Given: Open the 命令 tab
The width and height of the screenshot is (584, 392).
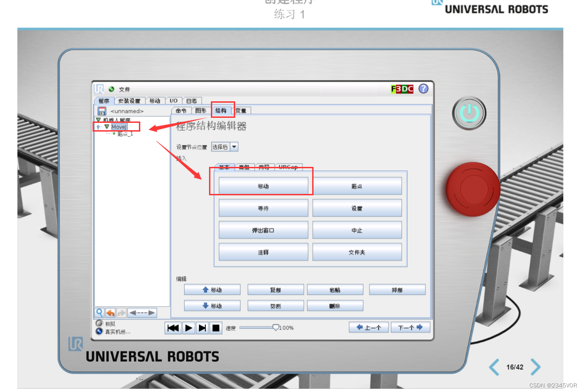Looking at the screenshot, I should pyautogui.click(x=181, y=110).
